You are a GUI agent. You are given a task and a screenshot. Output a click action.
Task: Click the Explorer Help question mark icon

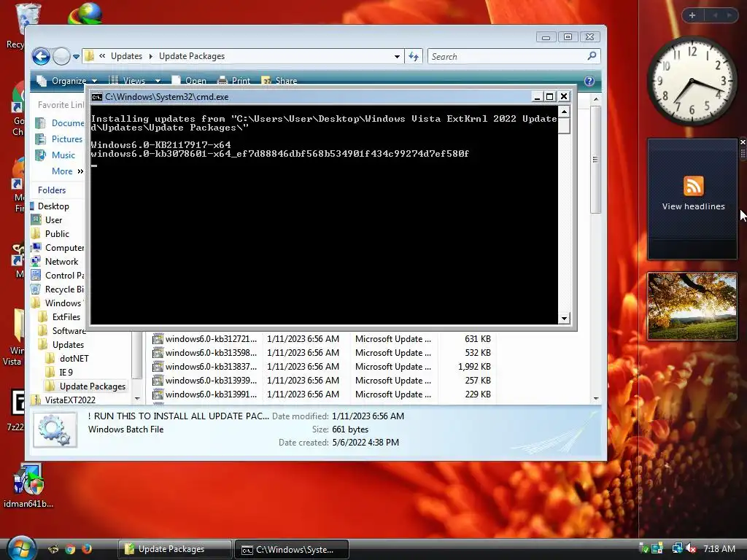pos(589,81)
